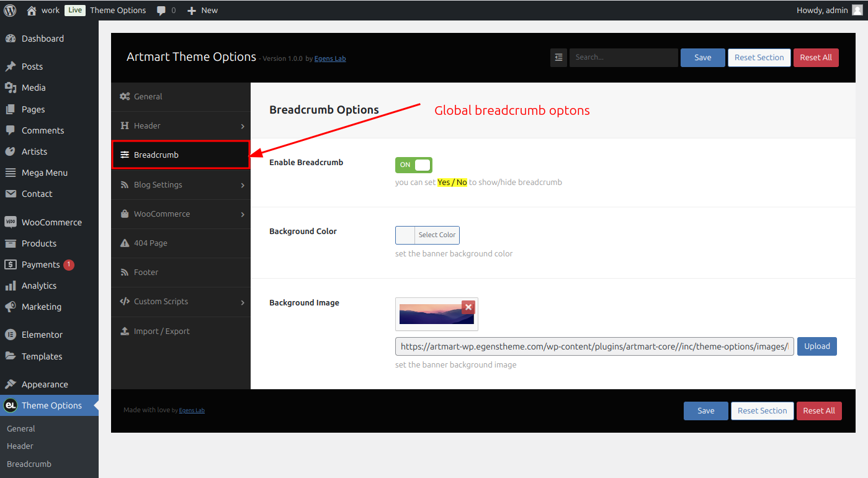Open the General submenu under Theme Options
Image resolution: width=868 pixels, height=478 pixels.
coord(21,429)
